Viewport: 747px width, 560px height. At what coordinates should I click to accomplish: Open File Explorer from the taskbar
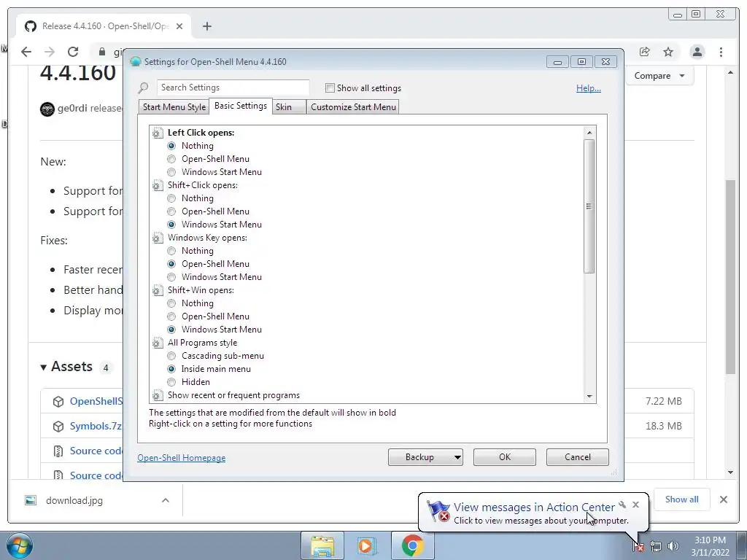point(322,545)
